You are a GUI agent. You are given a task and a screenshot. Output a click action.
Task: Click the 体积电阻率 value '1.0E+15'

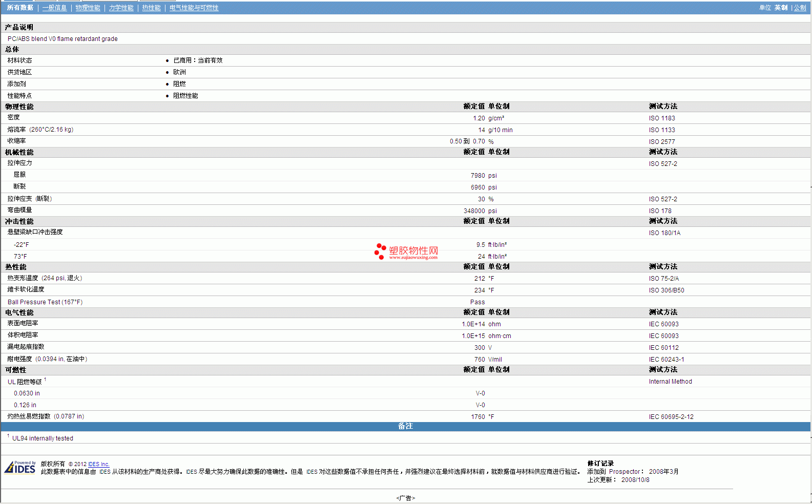pos(473,336)
